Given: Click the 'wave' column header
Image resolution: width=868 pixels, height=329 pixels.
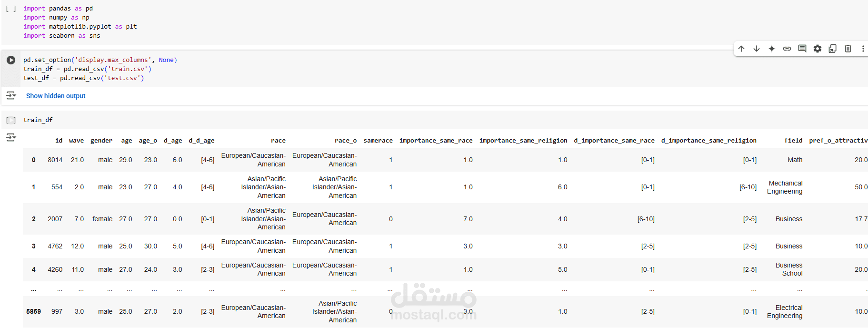Looking at the screenshot, I should point(76,141).
